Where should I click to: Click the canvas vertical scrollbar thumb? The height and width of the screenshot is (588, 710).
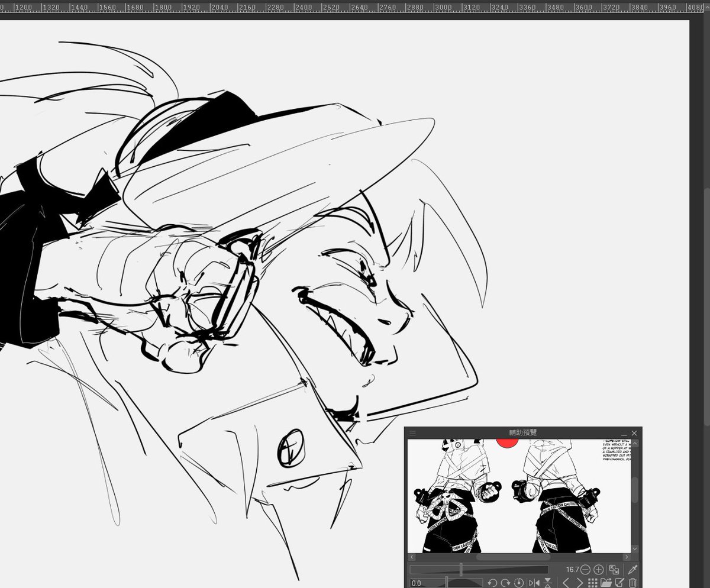706,307
